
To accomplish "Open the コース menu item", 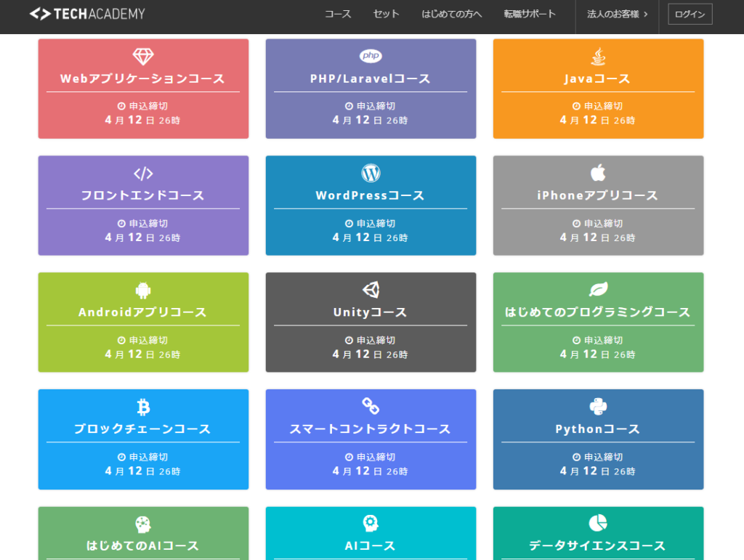I will tap(338, 15).
